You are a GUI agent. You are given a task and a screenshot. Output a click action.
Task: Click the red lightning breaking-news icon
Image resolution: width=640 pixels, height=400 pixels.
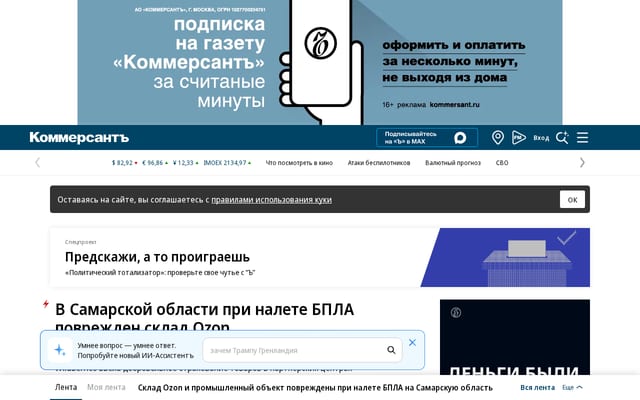[x=46, y=304]
